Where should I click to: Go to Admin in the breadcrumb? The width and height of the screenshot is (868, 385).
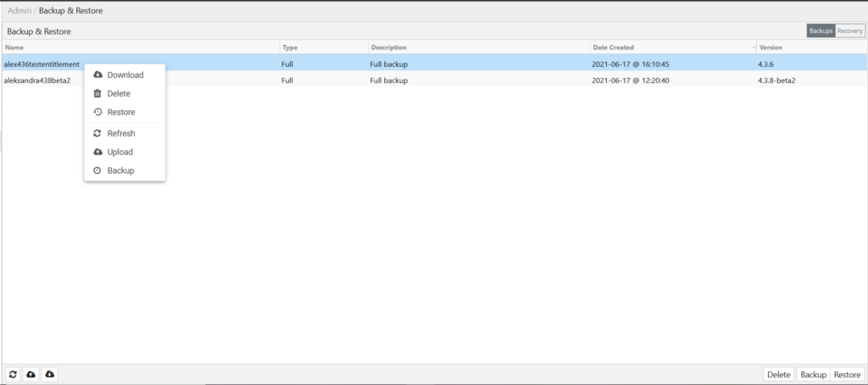click(x=19, y=10)
